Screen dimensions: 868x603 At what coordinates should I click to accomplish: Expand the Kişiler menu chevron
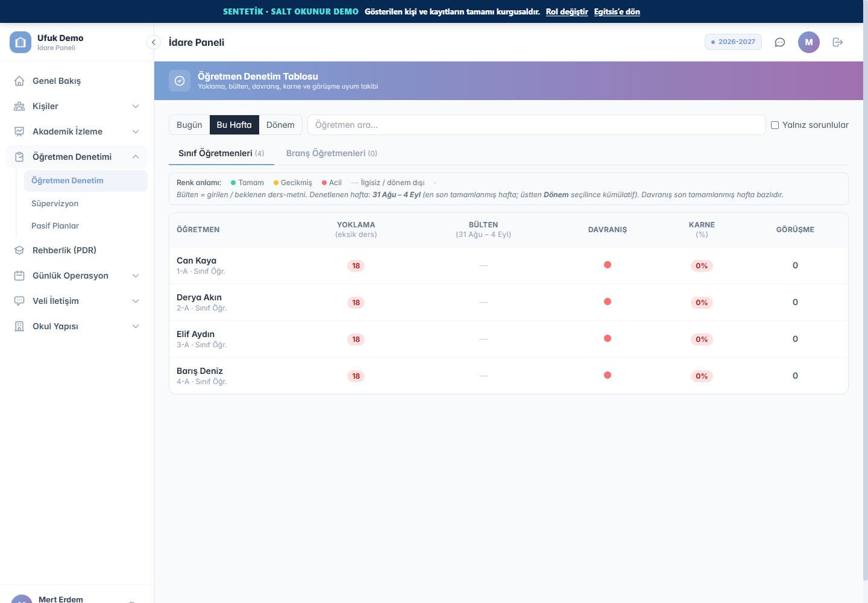pos(136,106)
